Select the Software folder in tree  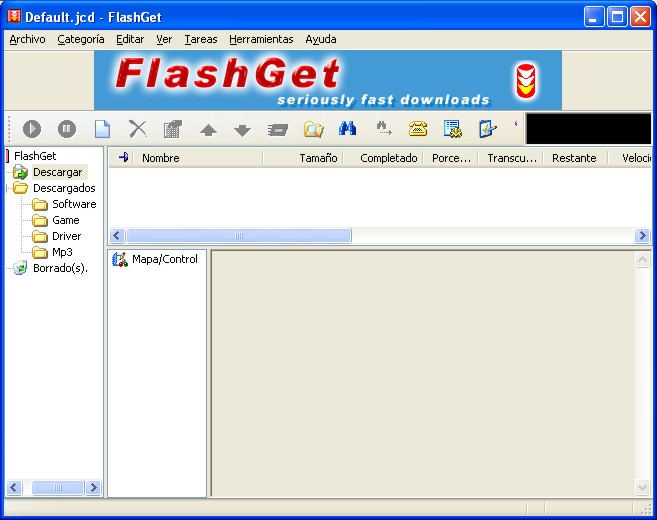click(x=74, y=204)
